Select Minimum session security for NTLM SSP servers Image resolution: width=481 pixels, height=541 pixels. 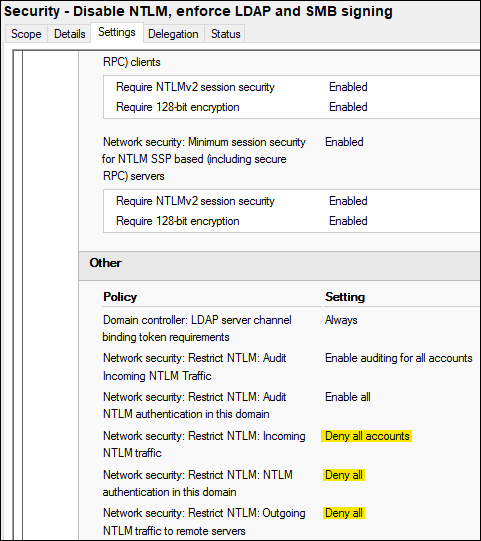coord(204,159)
